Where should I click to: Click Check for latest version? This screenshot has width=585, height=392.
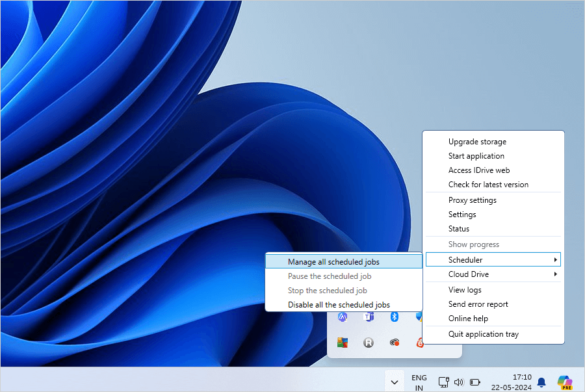tap(488, 185)
